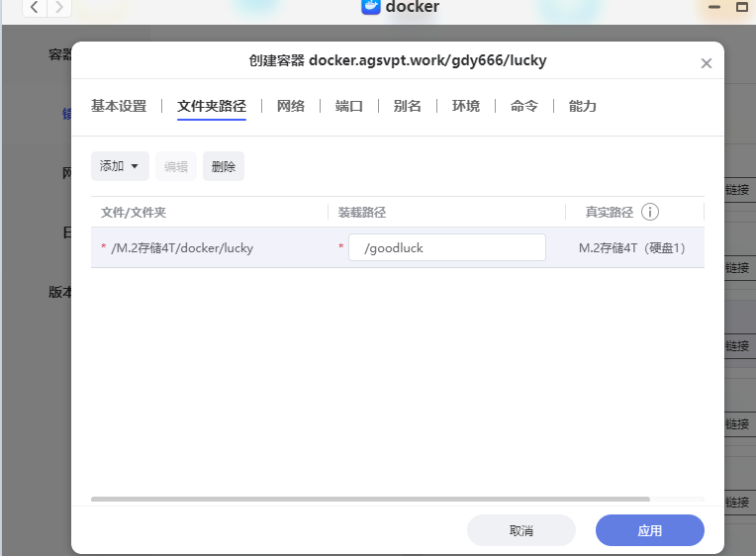Viewport: 756px width, 556px height.
Task: Click the /goodluck mount path input field
Action: click(447, 247)
